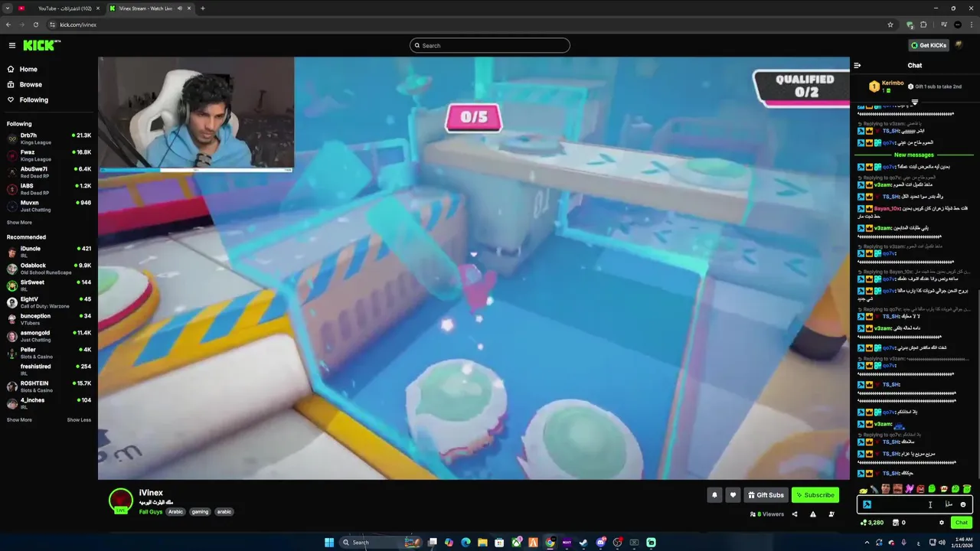
Task: Open recommended channel asmongold
Action: 49,335
